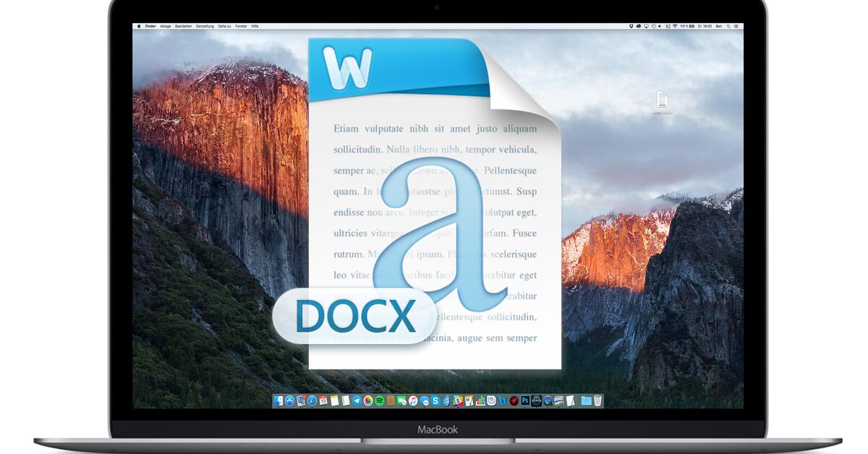
Task: Open the Gehe zu menu
Action: (x=225, y=26)
